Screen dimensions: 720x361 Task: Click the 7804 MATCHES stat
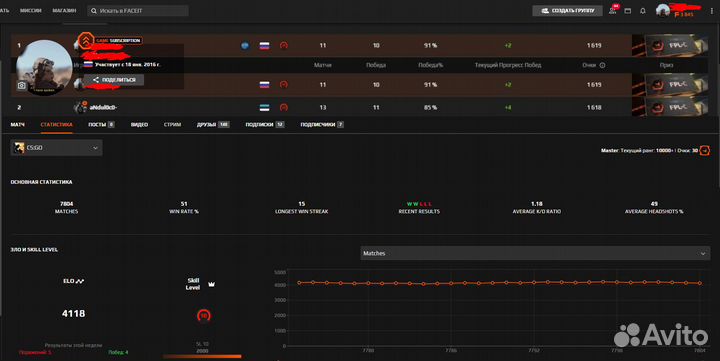click(67, 207)
